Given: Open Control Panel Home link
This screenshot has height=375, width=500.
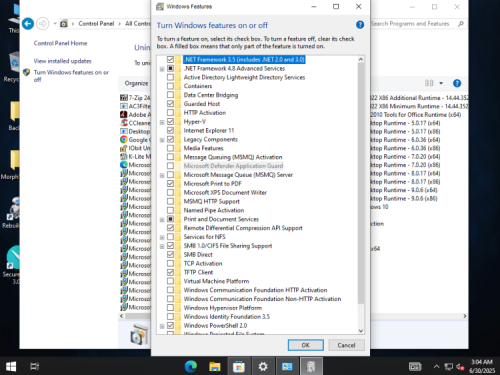Looking at the screenshot, I should click(60, 43).
